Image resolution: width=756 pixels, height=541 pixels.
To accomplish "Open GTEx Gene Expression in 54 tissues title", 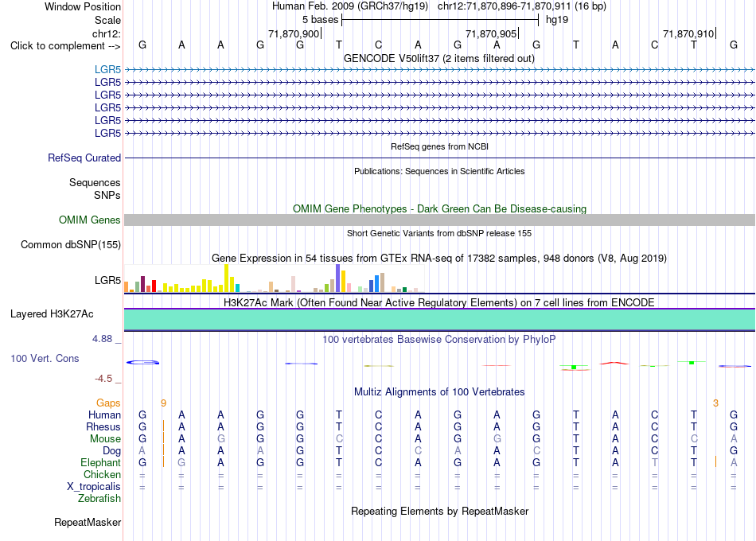I will 439,259.
